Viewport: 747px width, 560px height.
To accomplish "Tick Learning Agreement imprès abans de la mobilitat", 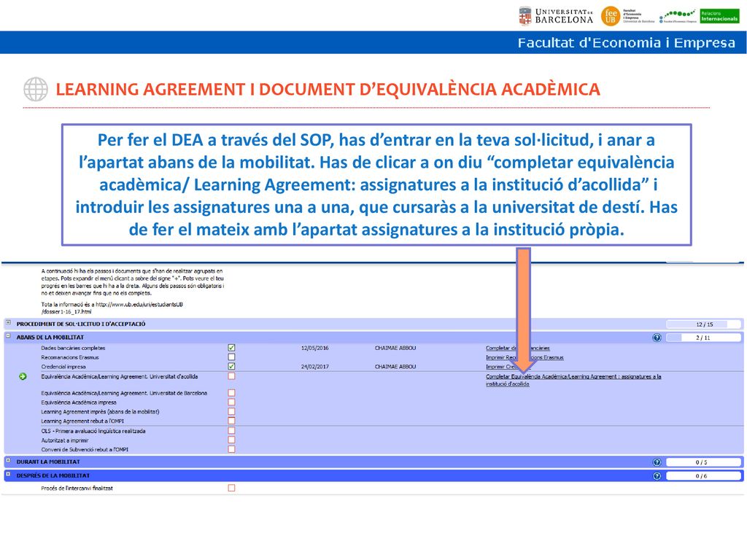I will (231, 411).
